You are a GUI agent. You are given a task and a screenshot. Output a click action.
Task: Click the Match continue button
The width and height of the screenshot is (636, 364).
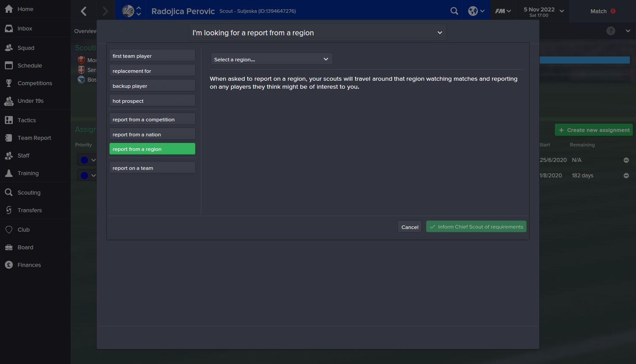point(603,11)
